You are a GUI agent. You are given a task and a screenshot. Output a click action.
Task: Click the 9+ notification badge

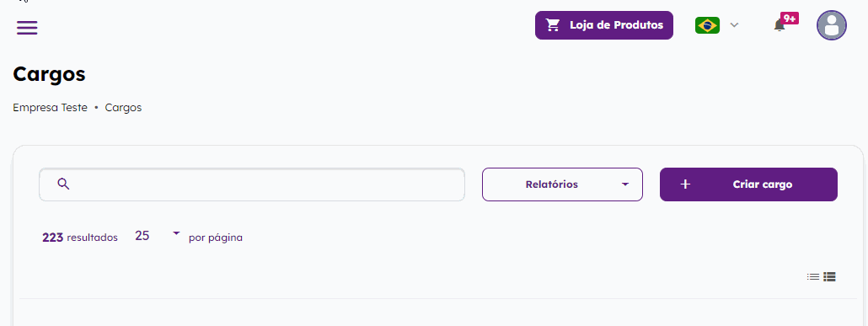(x=790, y=19)
